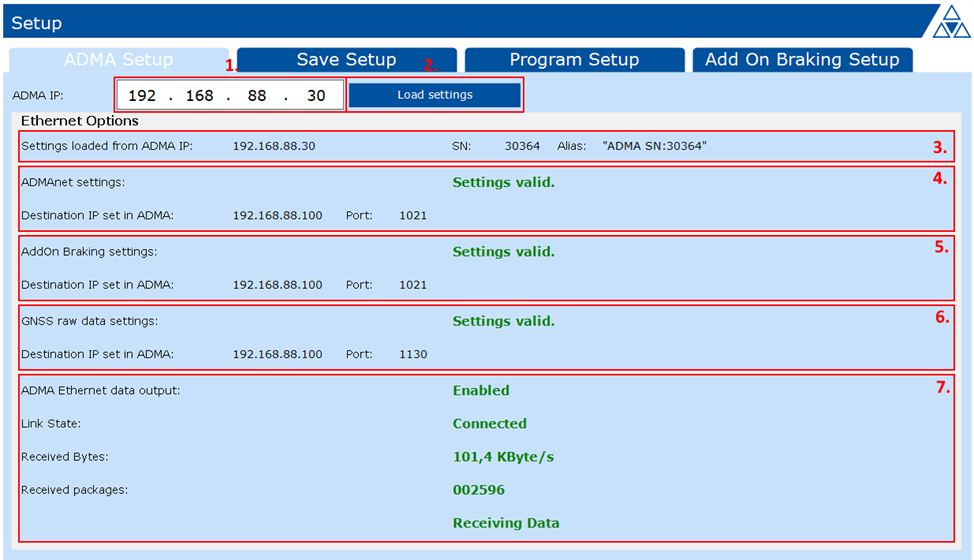Image resolution: width=974 pixels, height=560 pixels.
Task: Click the loaded IP value 192.168.88.30
Action: tap(274, 146)
